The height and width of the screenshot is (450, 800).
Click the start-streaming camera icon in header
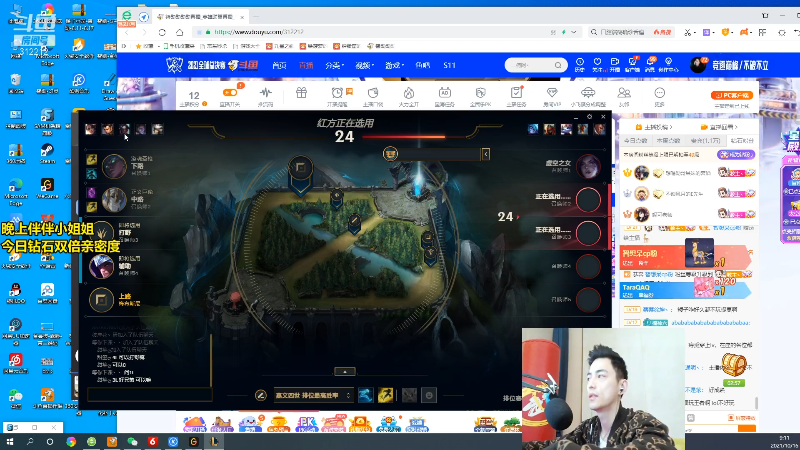(615, 62)
